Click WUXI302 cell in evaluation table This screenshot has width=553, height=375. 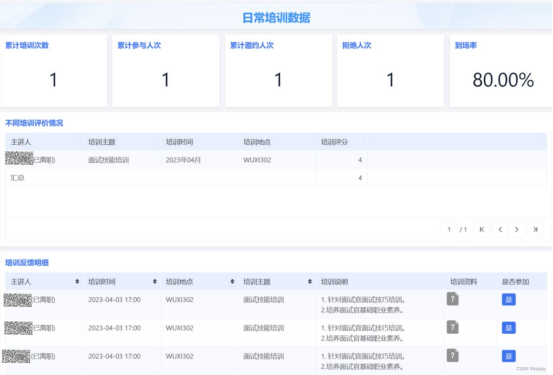pyautogui.click(x=257, y=160)
